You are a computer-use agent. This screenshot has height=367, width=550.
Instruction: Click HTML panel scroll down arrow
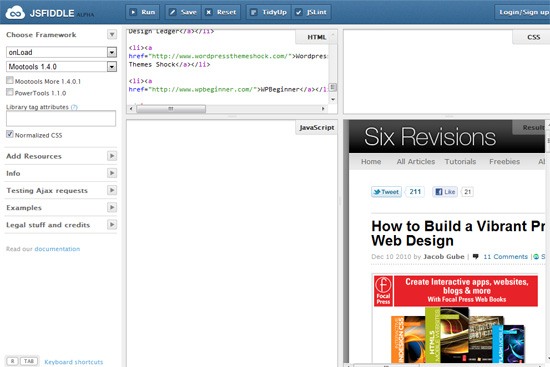point(333,99)
